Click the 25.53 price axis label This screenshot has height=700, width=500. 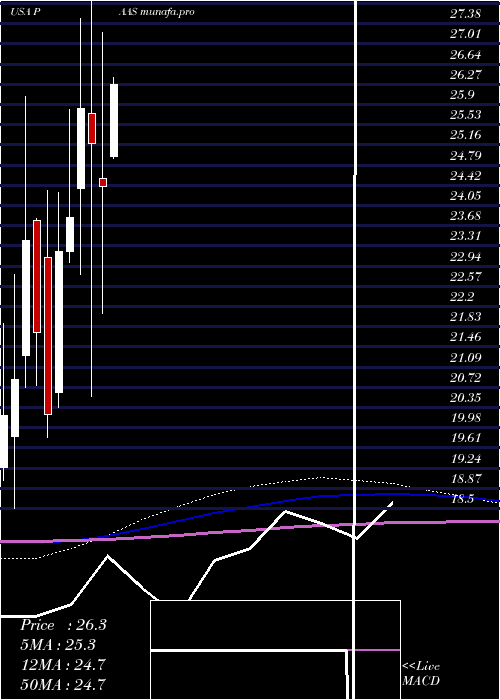click(465, 115)
